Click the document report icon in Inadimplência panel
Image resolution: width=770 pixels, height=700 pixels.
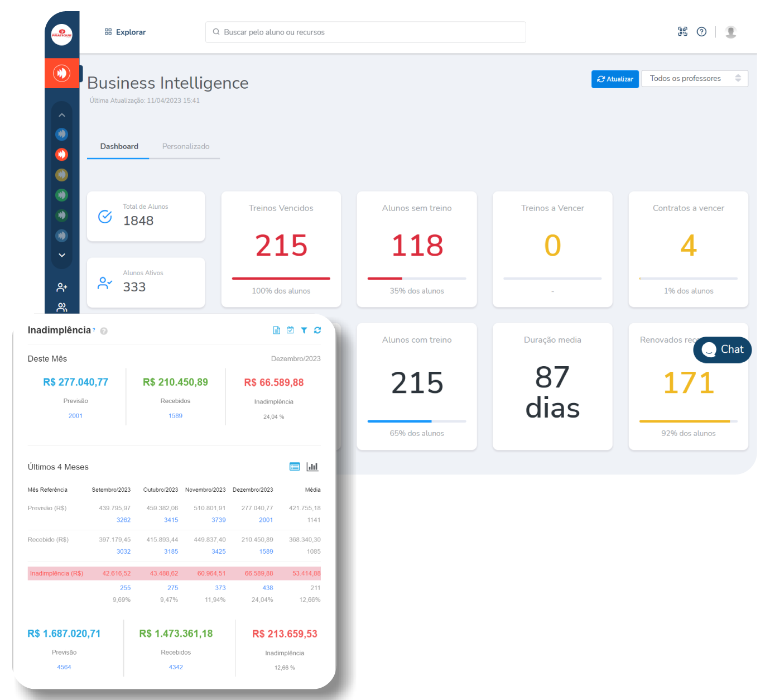pos(276,330)
